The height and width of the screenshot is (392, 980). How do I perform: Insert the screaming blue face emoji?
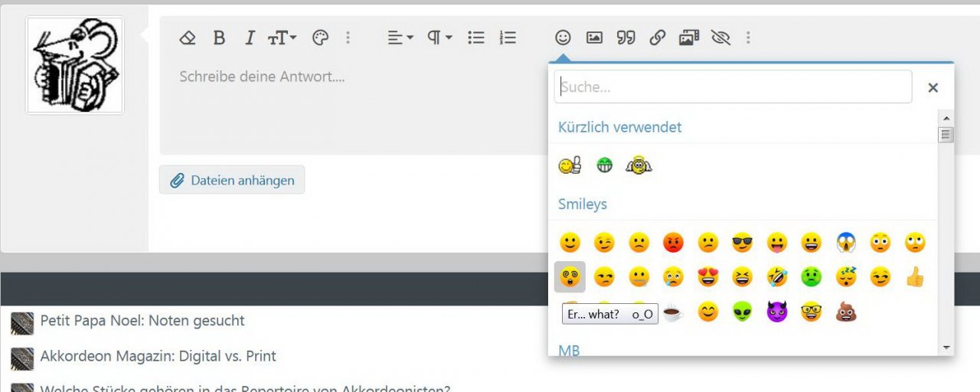coord(846,243)
